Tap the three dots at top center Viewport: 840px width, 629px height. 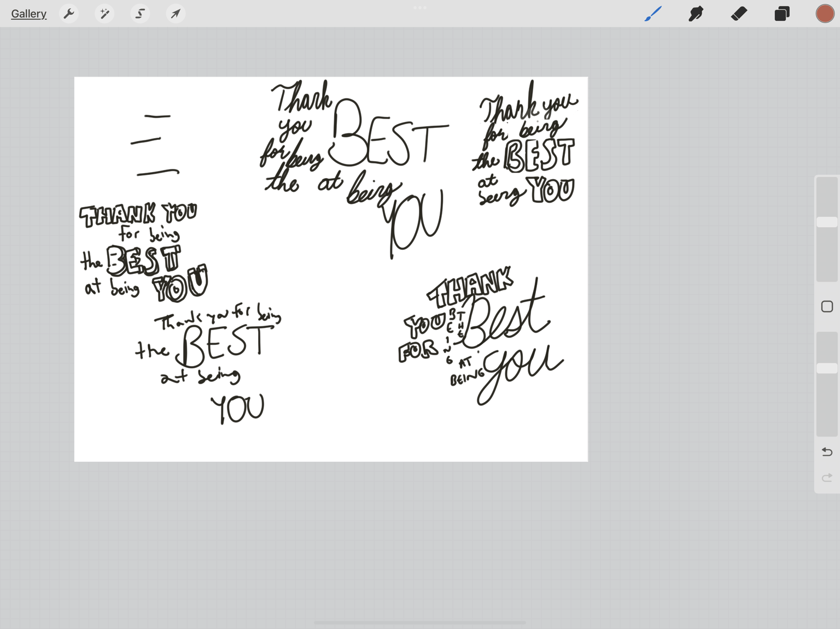[x=420, y=8]
